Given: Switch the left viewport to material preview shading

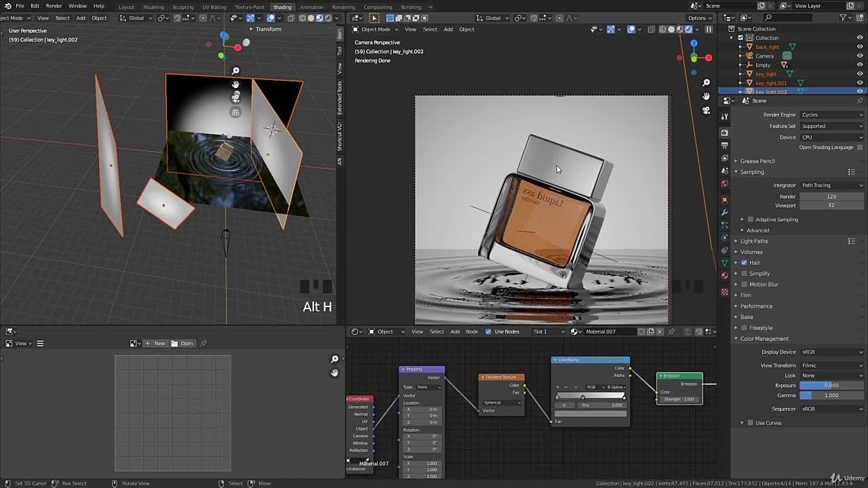Looking at the screenshot, I should [x=319, y=18].
